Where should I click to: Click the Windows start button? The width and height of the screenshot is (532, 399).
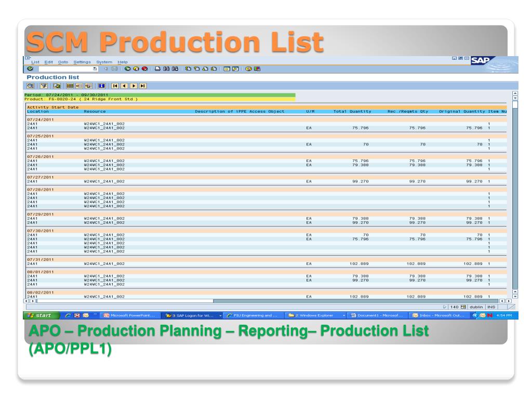(42, 315)
